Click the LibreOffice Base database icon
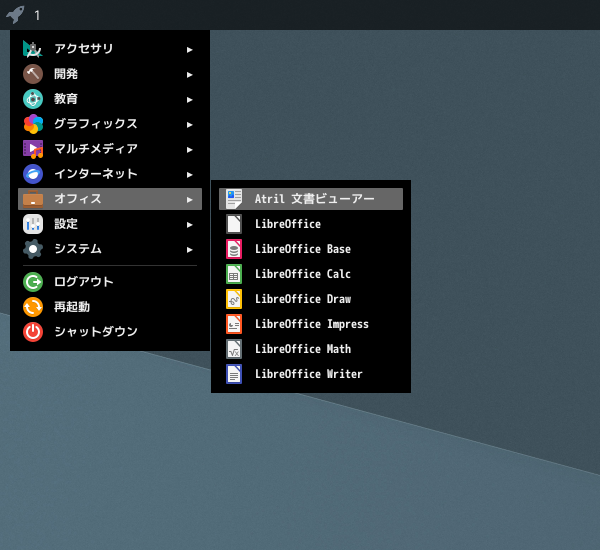Viewport: 600px width, 550px height. pos(234,249)
